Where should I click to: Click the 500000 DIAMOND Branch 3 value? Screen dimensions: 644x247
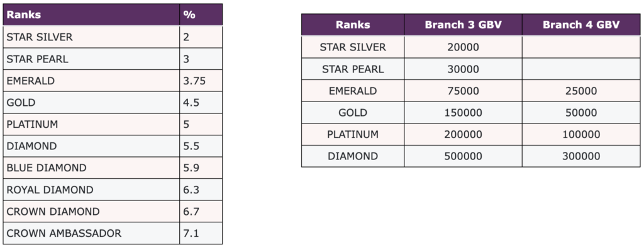pyautogui.click(x=463, y=156)
